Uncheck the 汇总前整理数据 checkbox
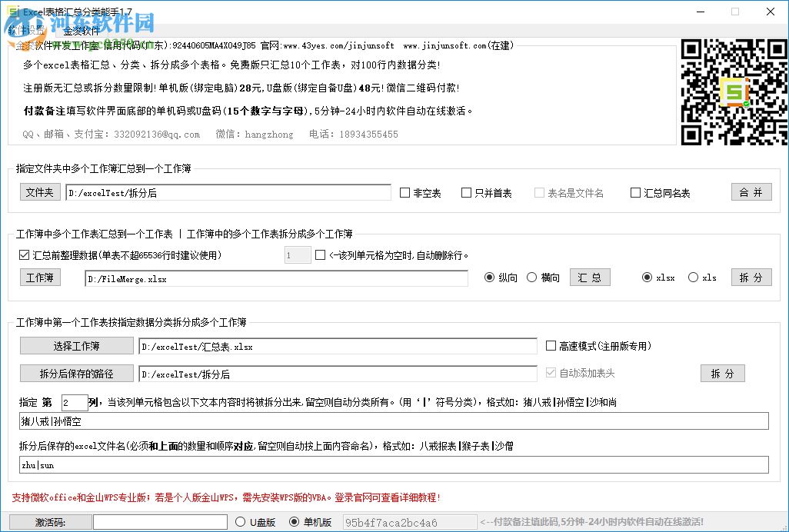789x532 pixels. [x=24, y=254]
